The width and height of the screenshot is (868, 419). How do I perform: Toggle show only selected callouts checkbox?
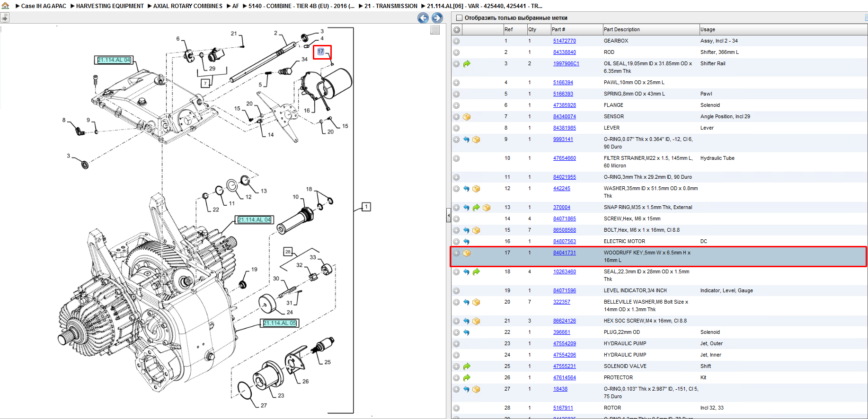[459, 18]
